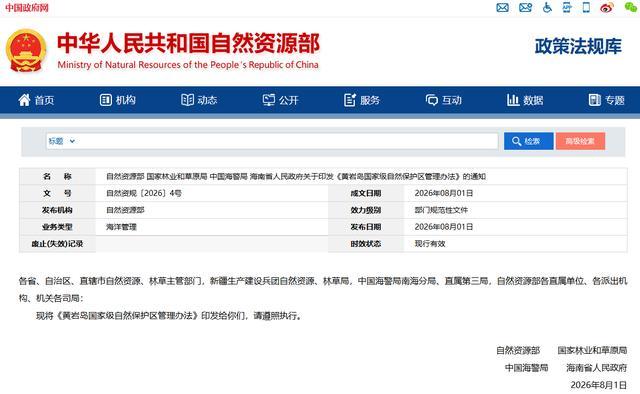Open the mobile app icon with arrow
The height and width of the screenshot is (394, 640).
pos(567,7)
